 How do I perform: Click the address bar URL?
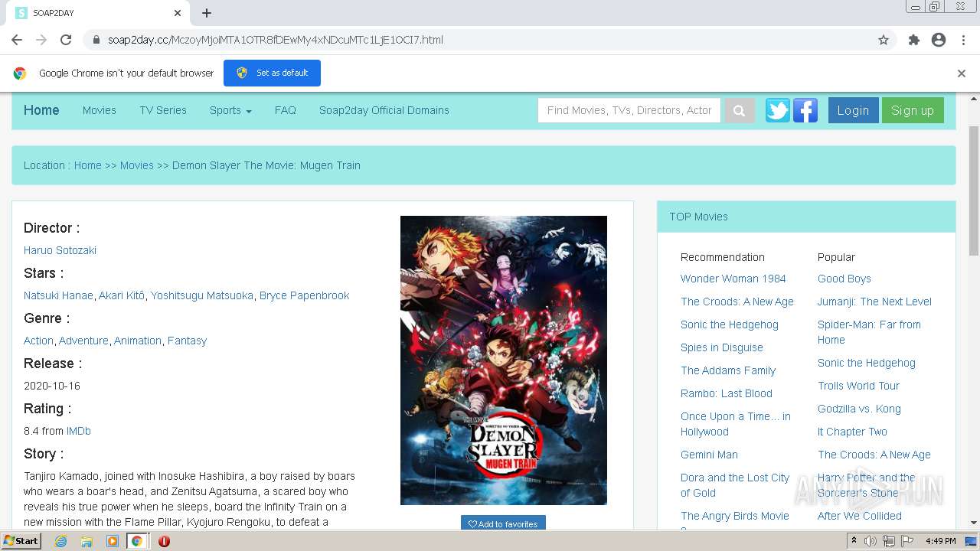pos(276,40)
